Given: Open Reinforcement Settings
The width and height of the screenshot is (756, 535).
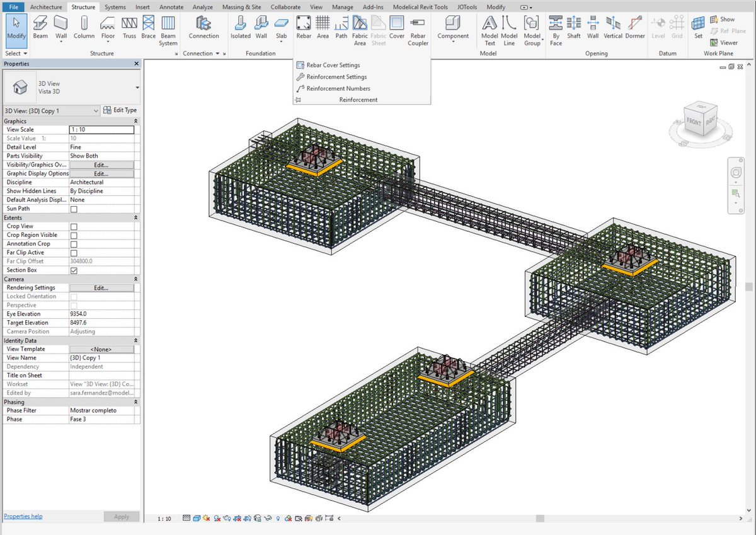Looking at the screenshot, I should [331, 77].
